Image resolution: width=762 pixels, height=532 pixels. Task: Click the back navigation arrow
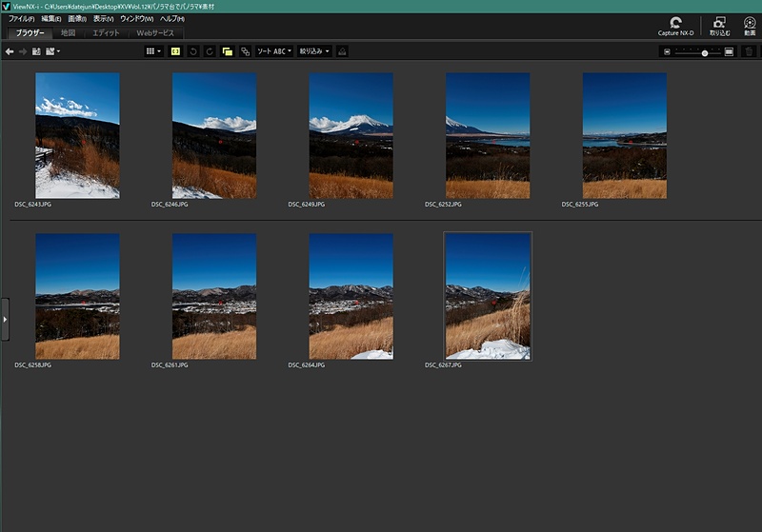click(x=10, y=51)
